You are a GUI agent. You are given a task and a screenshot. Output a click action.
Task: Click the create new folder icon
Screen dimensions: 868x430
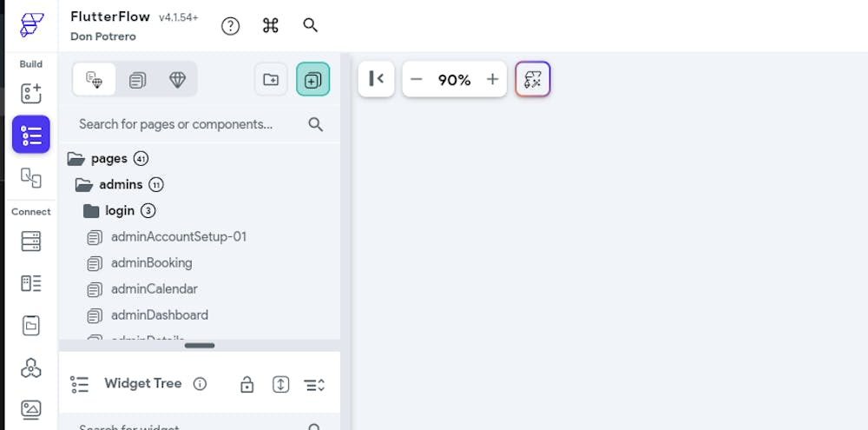271,79
